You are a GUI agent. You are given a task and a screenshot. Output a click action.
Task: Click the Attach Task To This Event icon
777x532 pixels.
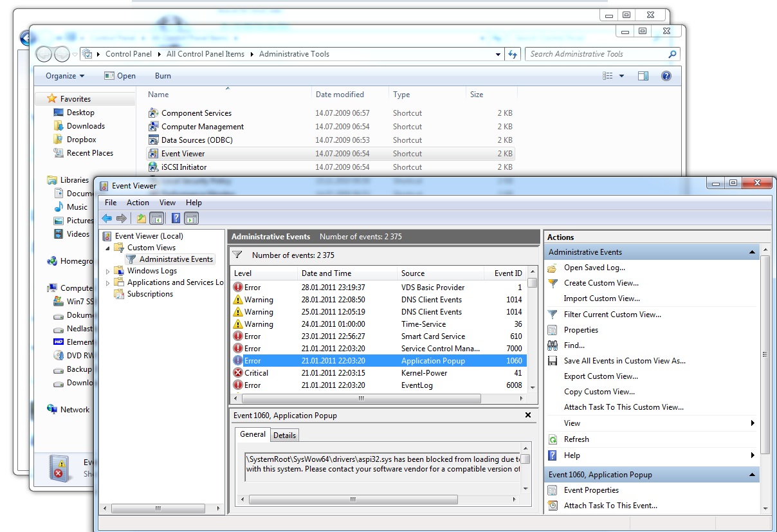pos(553,506)
